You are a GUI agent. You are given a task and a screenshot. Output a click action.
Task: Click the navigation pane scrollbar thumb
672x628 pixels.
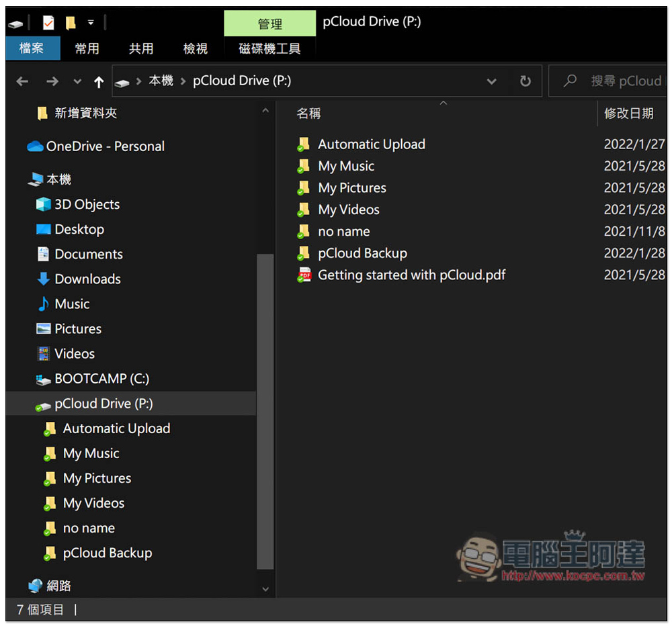265,411
